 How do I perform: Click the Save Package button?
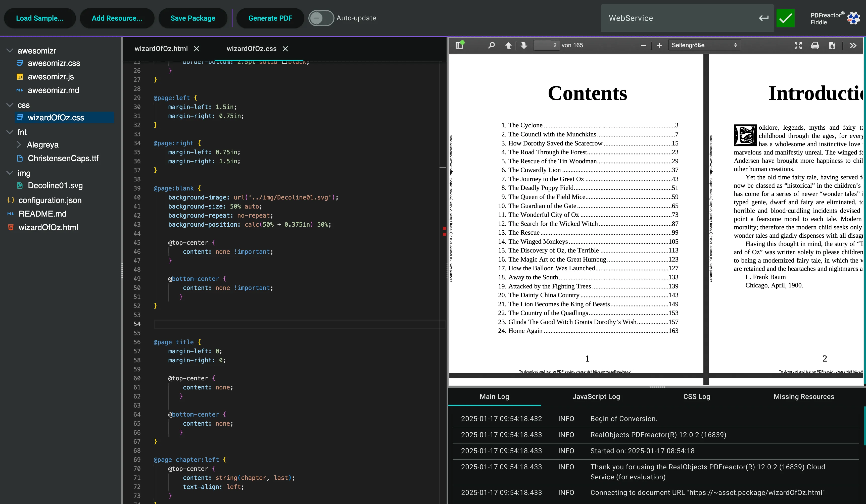tap(193, 18)
